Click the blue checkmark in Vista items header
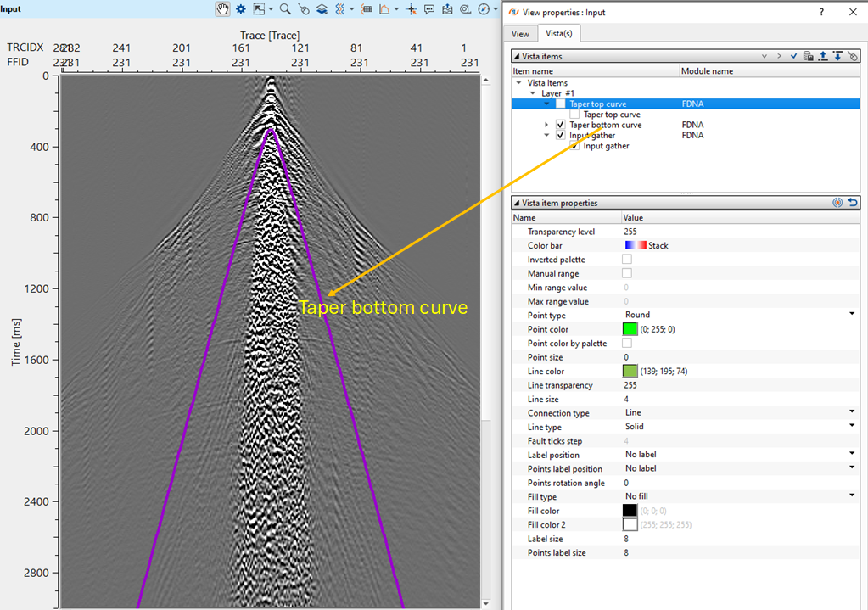868x610 pixels. pyautogui.click(x=793, y=56)
